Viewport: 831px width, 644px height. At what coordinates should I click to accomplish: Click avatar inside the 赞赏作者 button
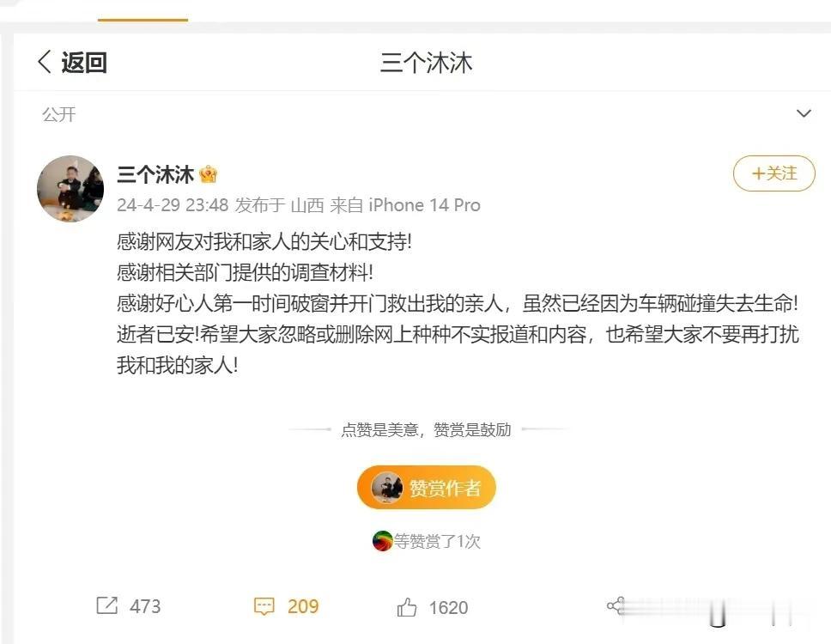(387, 488)
